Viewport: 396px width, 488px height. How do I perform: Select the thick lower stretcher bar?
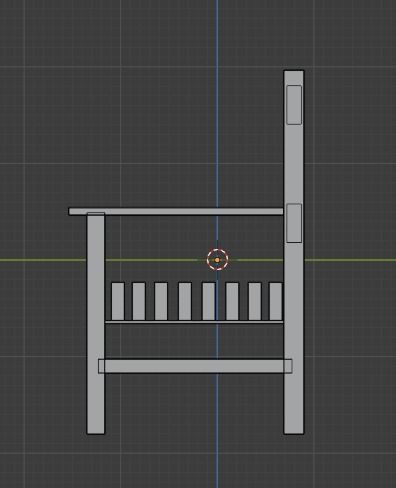[x=195, y=366]
